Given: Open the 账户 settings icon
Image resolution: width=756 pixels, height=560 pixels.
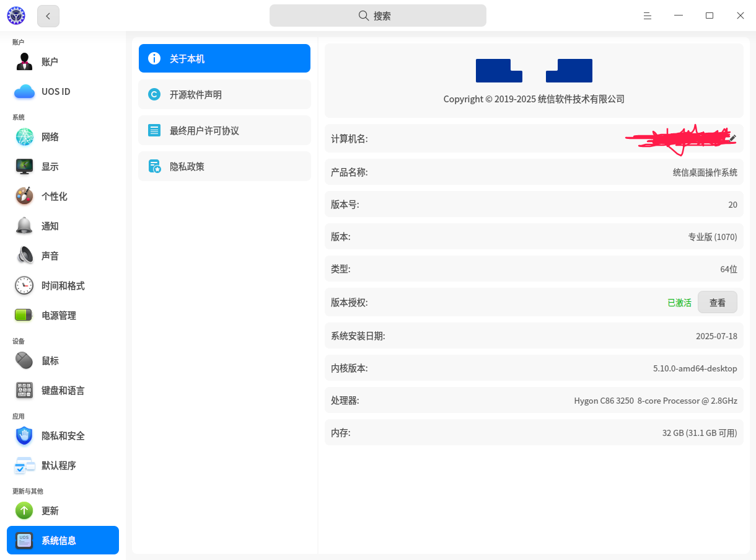Looking at the screenshot, I should tap(24, 61).
